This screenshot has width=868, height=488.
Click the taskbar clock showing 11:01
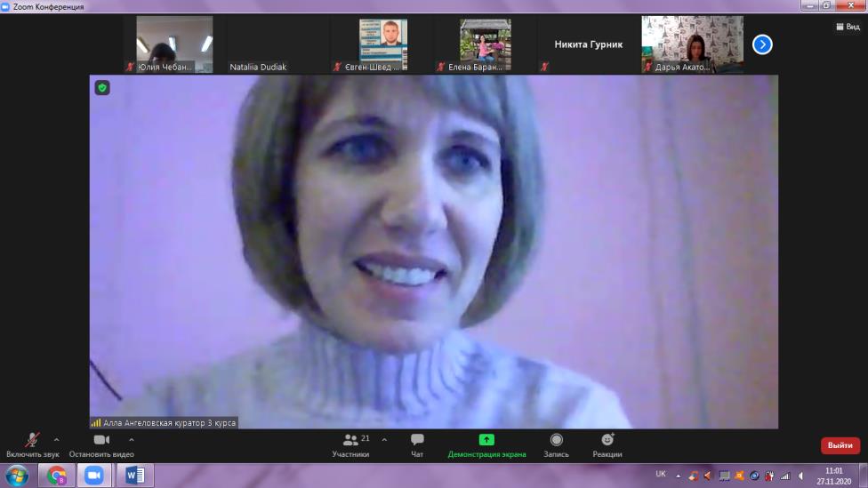point(833,476)
